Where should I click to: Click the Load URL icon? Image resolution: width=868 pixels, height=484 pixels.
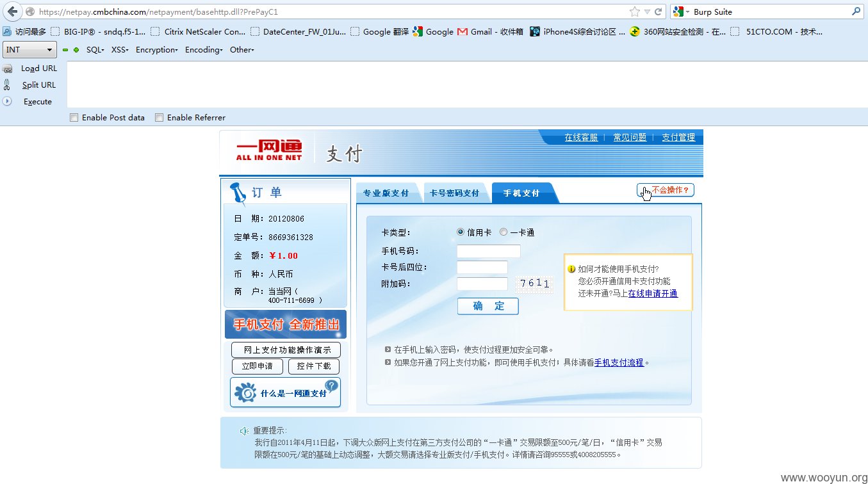coord(8,69)
